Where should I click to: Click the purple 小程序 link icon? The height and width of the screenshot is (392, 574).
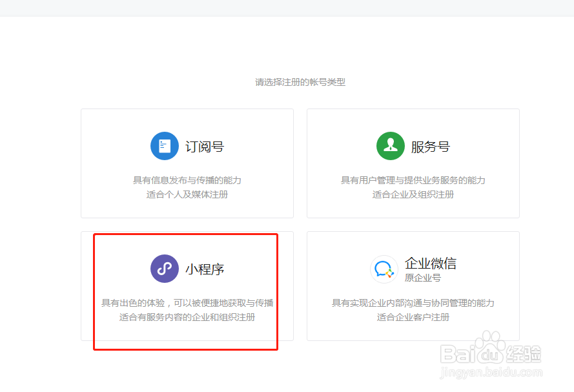tap(165, 269)
